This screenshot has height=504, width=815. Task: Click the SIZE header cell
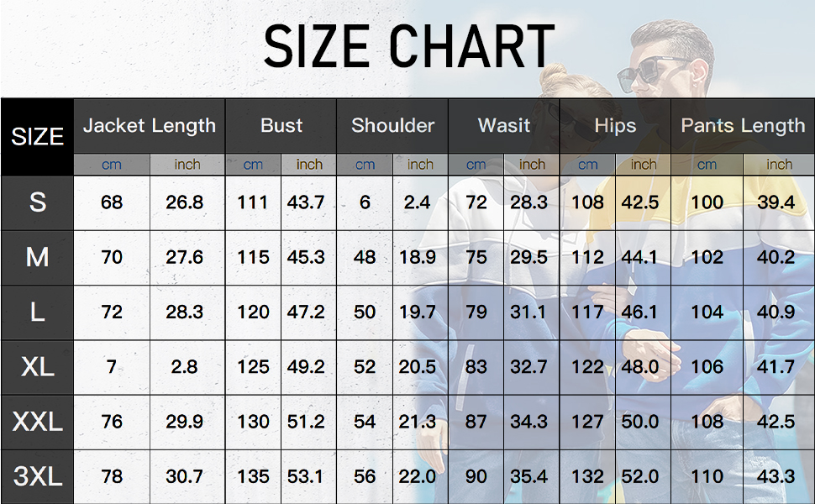click(37, 137)
